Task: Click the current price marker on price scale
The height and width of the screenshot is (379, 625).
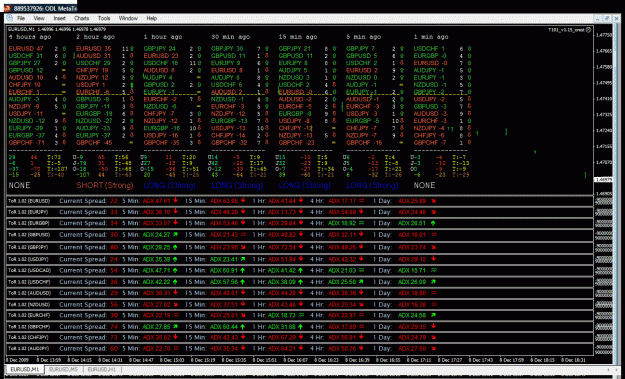Action: 603,180
